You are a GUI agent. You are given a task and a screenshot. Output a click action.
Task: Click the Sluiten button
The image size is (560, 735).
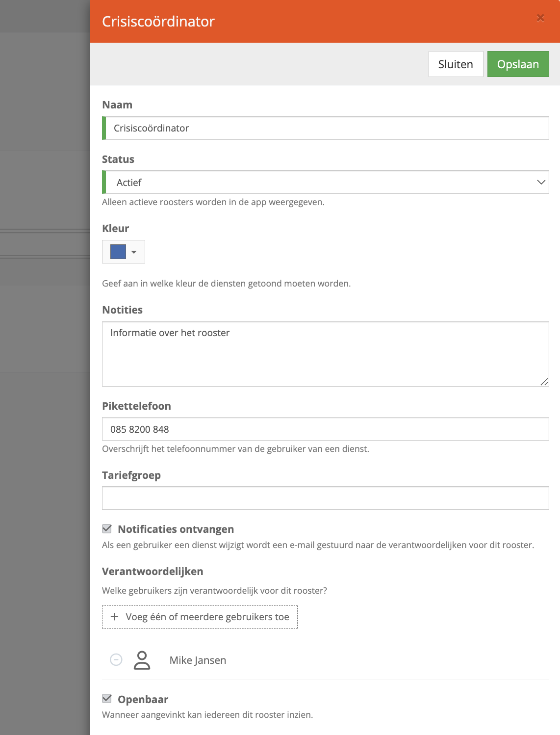(x=456, y=64)
